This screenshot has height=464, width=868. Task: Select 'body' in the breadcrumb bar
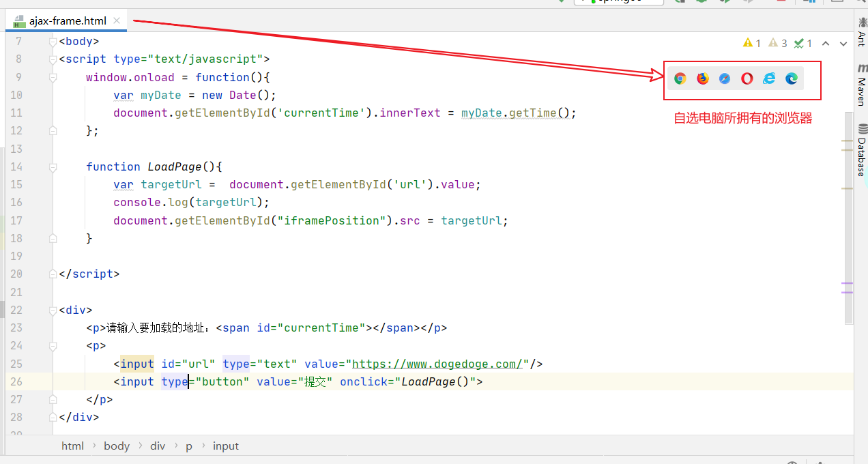(116, 446)
